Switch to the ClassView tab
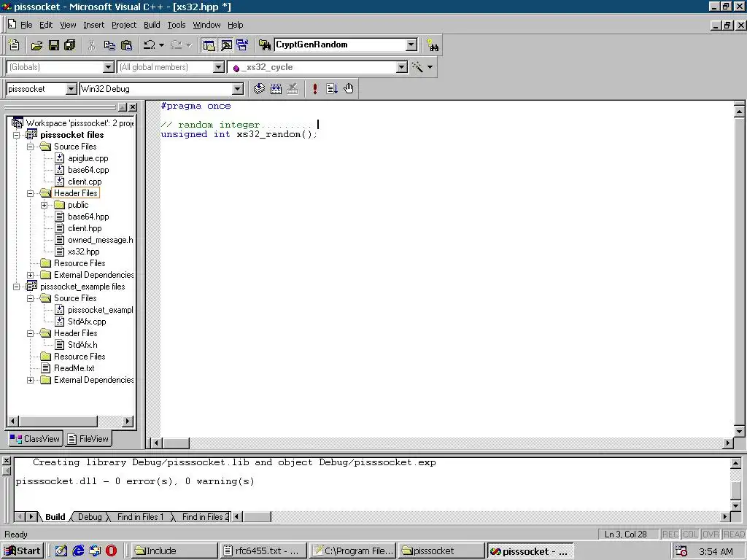 coord(35,439)
